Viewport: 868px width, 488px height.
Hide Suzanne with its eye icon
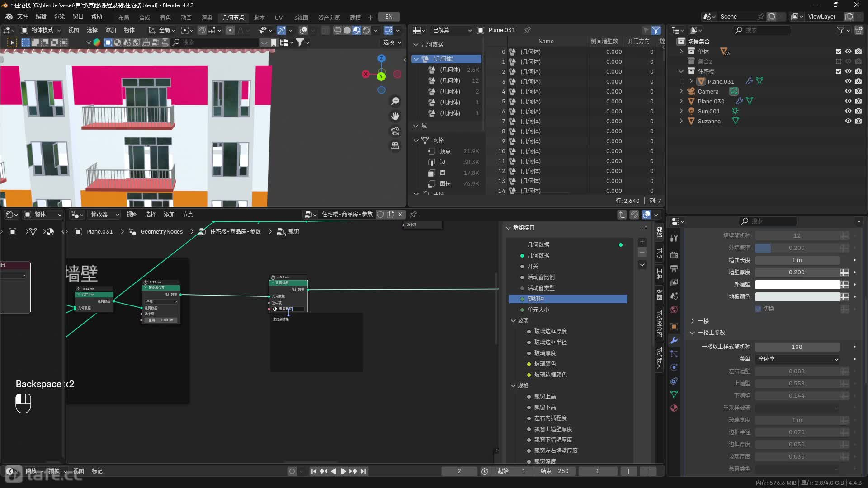tap(848, 121)
